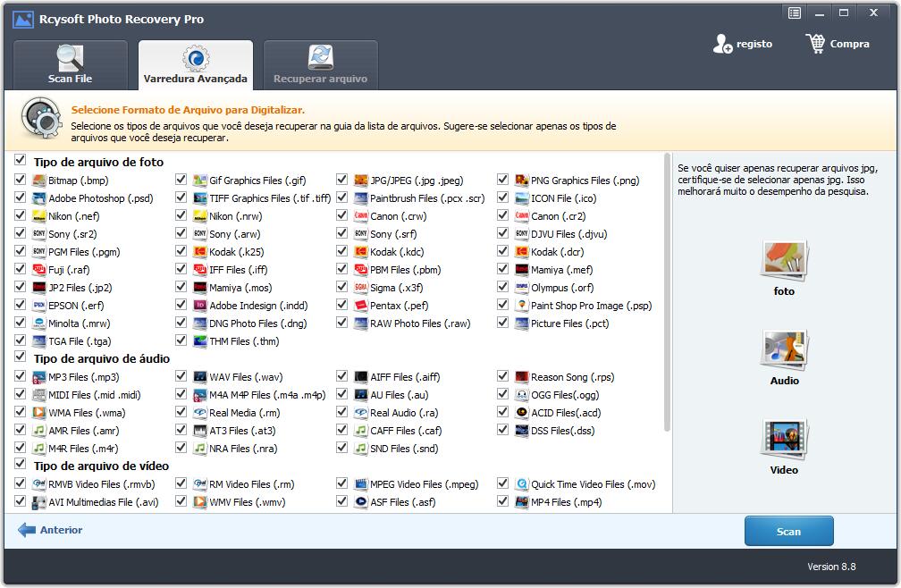Open the Recuperar arquivo tab
The height and width of the screenshot is (588, 901).
pyautogui.click(x=321, y=65)
